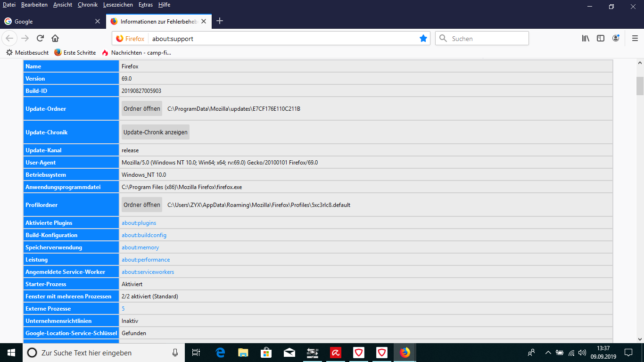The width and height of the screenshot is (644, 362).
Task: Click Ordner öffnen for the Update-Ordner
Action: click(x=142, y=109)
